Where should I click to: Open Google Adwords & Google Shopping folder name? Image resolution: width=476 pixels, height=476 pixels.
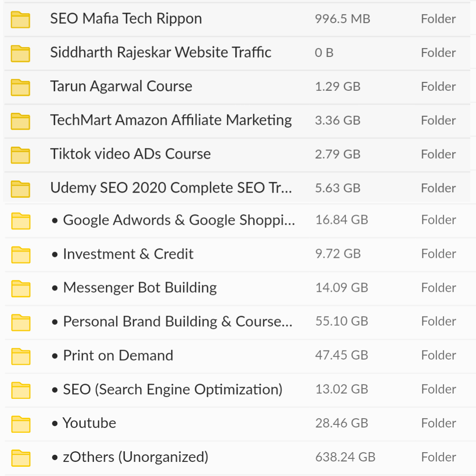click(179, 220)
